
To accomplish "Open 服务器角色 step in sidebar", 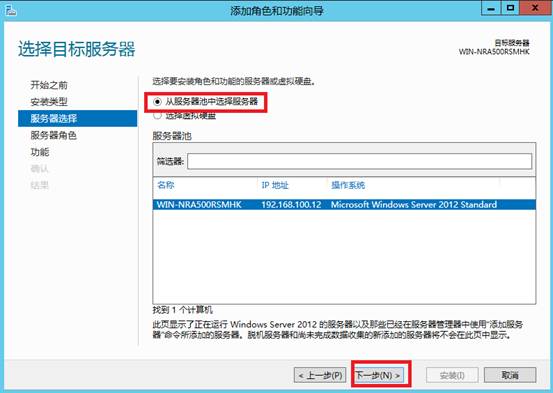I will tap(53, 135).
